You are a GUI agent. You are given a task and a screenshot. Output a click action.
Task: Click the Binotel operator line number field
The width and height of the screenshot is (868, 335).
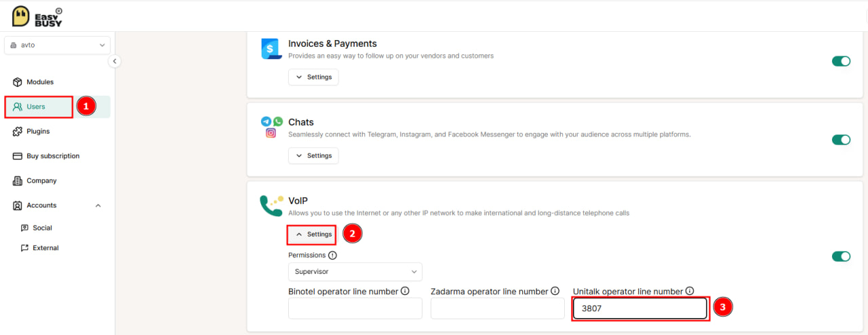click(x=355, y=309)
